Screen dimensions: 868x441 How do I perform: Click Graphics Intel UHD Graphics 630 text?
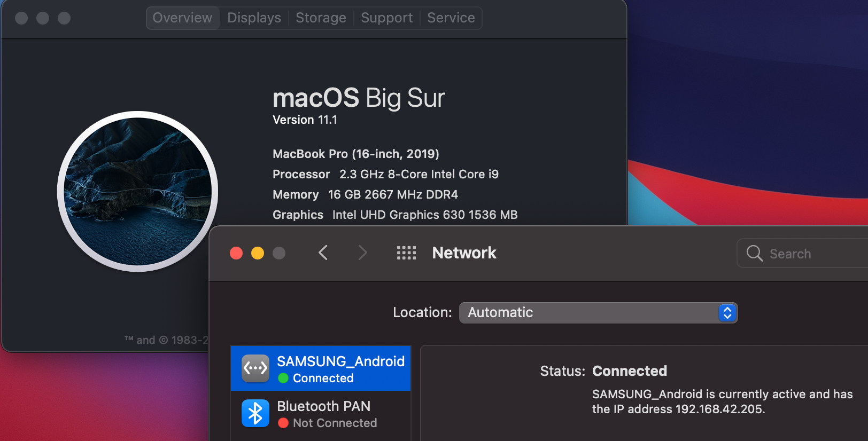[x=395, y=215]
